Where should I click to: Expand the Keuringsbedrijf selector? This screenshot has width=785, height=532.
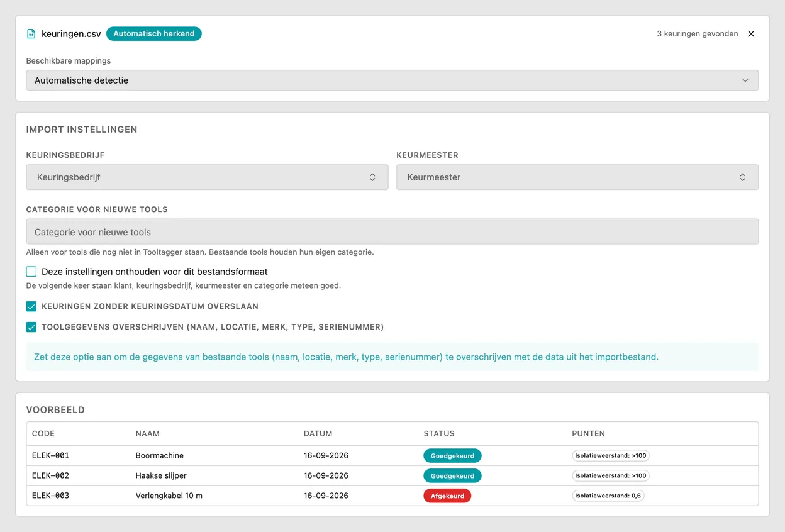click(207, 177)
